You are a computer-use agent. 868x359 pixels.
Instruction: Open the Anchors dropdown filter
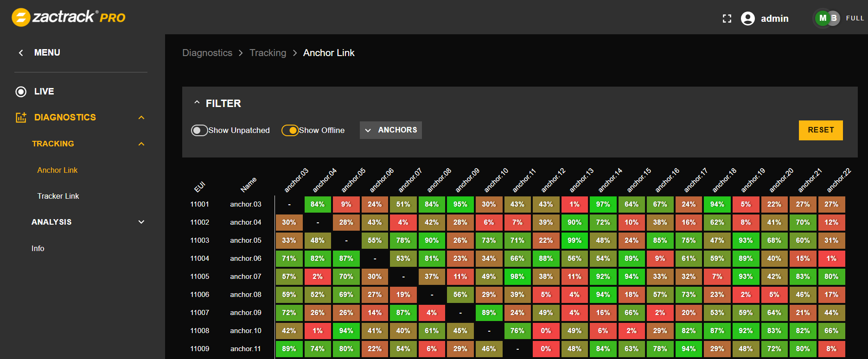click(390, 130)
